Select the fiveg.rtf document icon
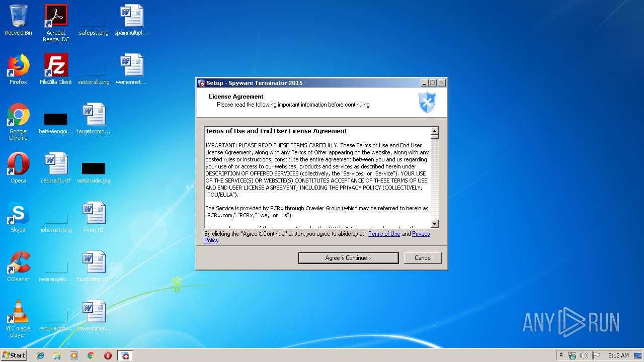This screenshot has width=644, height=362. pyautogui.click(x=94, y=217)
